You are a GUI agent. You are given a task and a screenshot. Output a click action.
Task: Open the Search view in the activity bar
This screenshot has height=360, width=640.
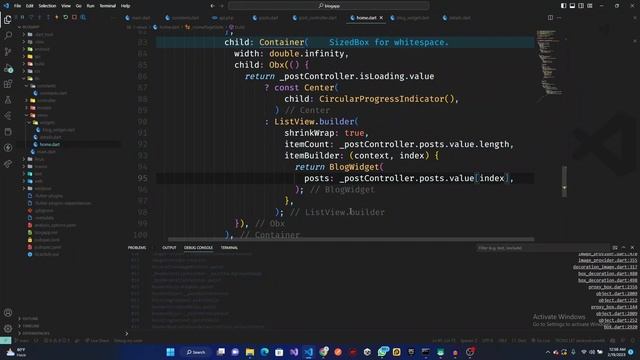pos(8,36)
